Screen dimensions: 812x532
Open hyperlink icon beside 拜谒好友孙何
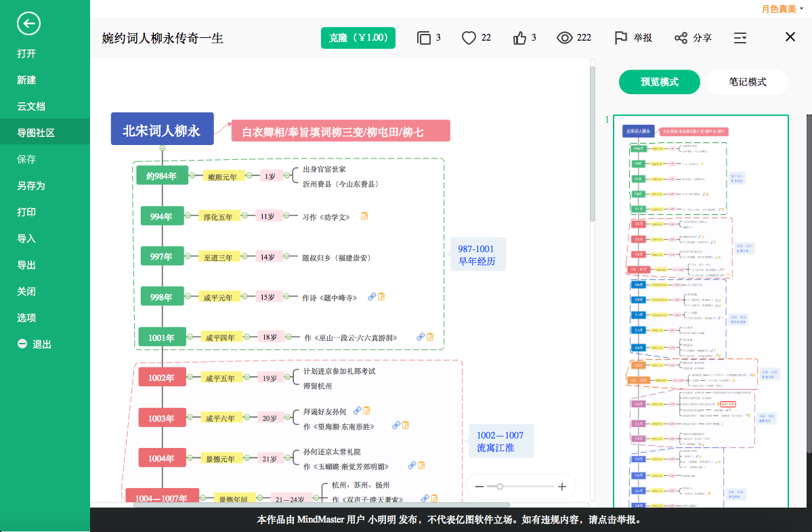(x=358, y=411)
